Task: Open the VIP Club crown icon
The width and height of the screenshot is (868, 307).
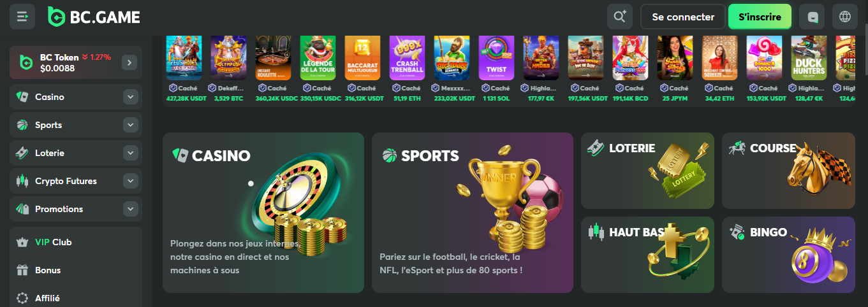Action: pyautogui.click(x=22, y=242)
